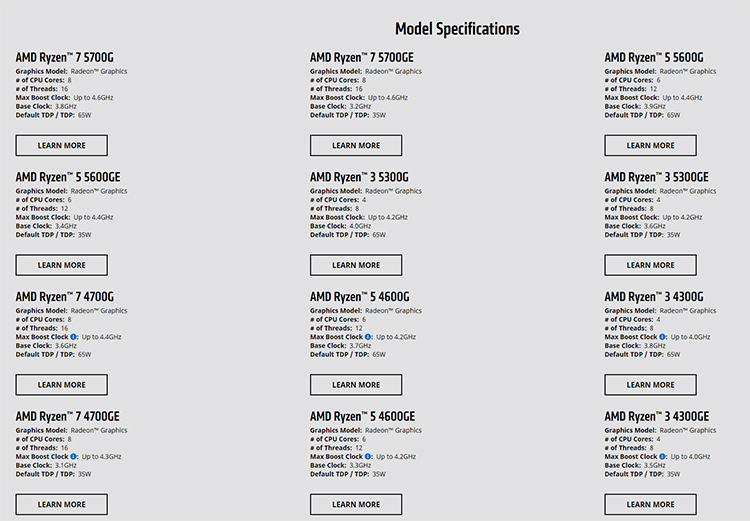The image size is (750, 521).
Task: Learn more about AMD Ryzen 3 5300G
Action: pyautogui.click(x=356, y=265)
